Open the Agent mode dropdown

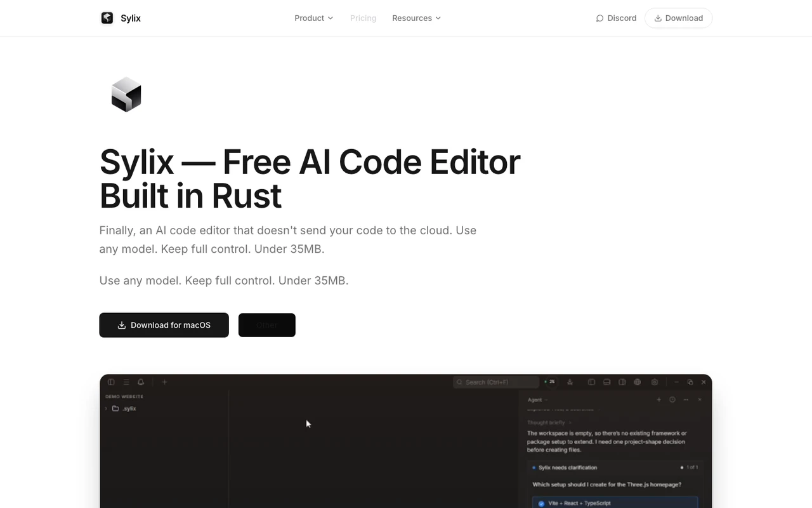pos(537,400)
